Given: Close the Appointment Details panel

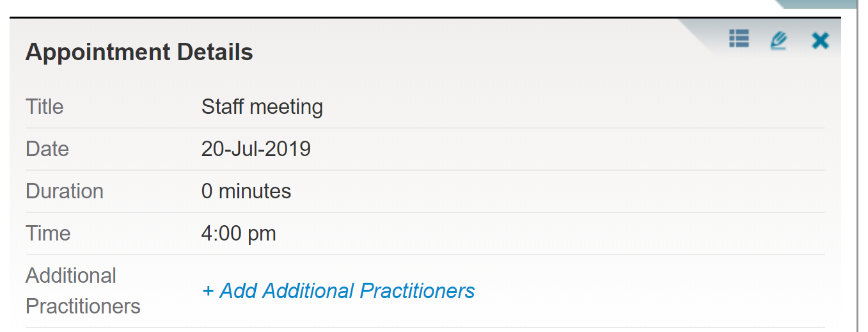Looking at the screenshot, I should [820, 41].
